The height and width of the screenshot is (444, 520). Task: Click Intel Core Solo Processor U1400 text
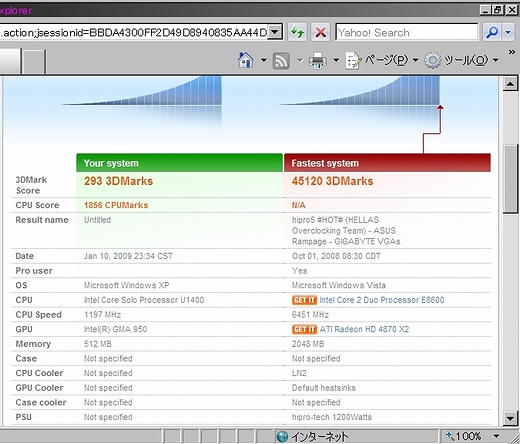[144, 300]
